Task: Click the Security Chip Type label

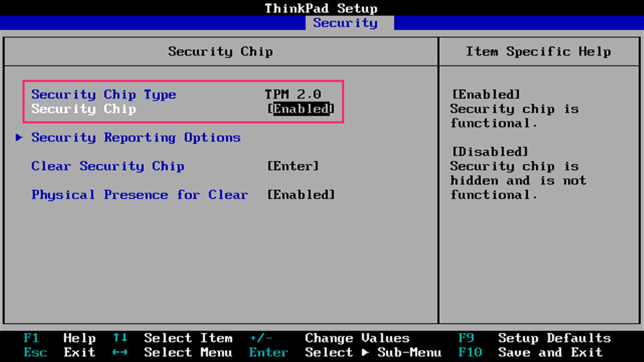Action: [104, 94]
